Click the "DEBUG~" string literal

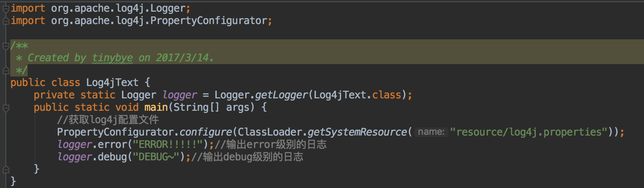[x=156, y=157]
